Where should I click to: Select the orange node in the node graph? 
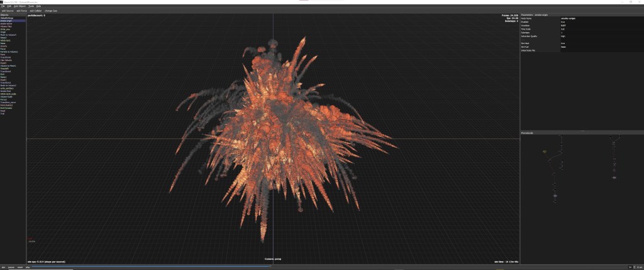[x=545, y=152]
